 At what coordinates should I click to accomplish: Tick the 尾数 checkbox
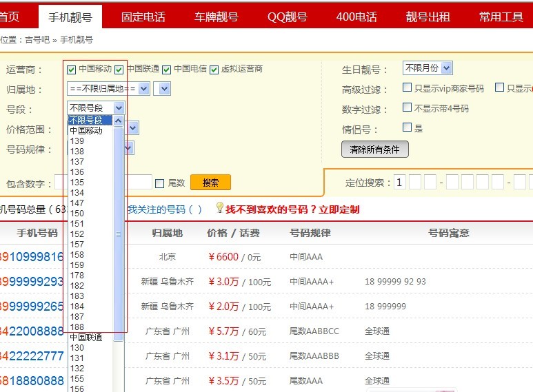pyautogui.click(x=160, y=183)
